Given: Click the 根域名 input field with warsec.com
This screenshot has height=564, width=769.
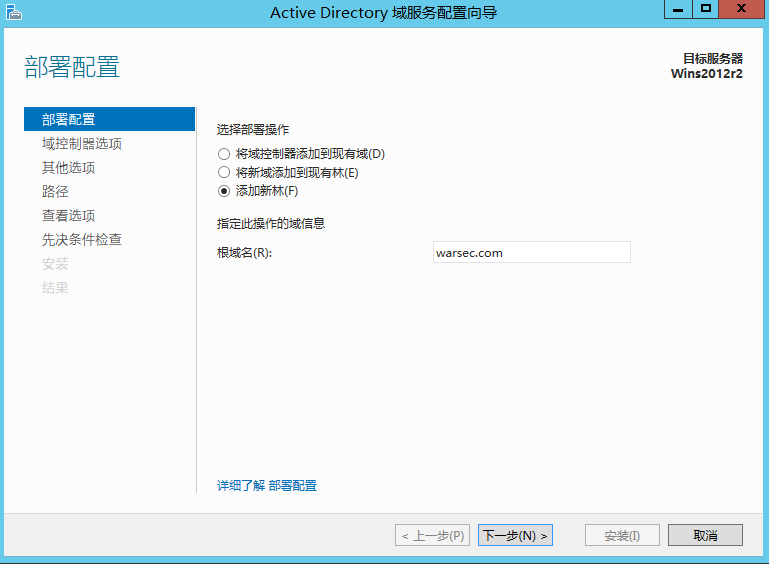Looking at the screenshot, I should pos(532,252).
